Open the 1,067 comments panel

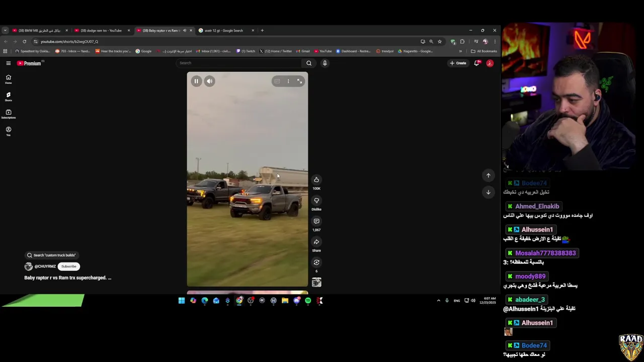coord(316,221)
